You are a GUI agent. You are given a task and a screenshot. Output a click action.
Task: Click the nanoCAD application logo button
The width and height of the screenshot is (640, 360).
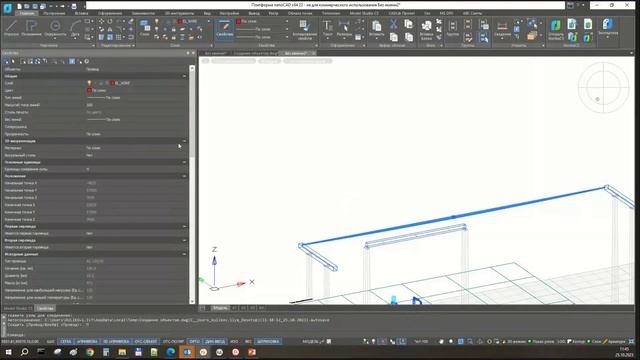click(x=7, y=8)
